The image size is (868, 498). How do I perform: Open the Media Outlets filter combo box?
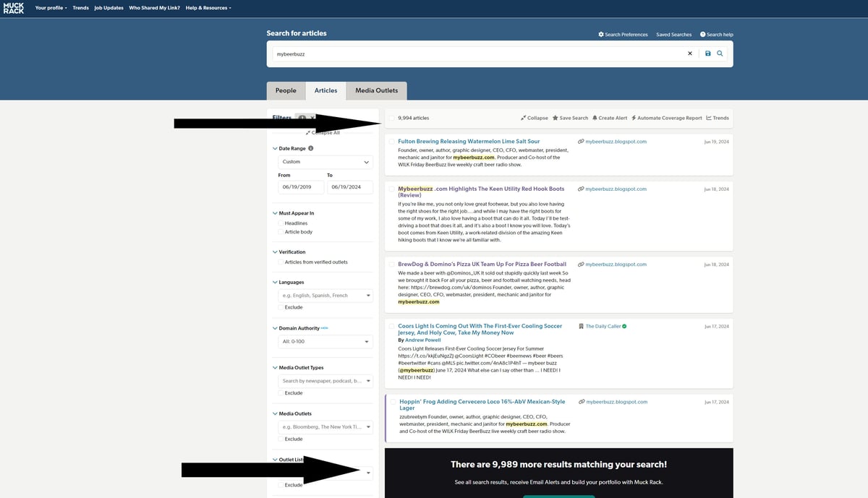click(325, 427)
